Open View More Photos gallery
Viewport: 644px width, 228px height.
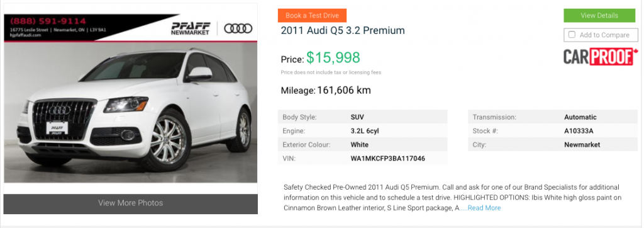click(131, 203)
